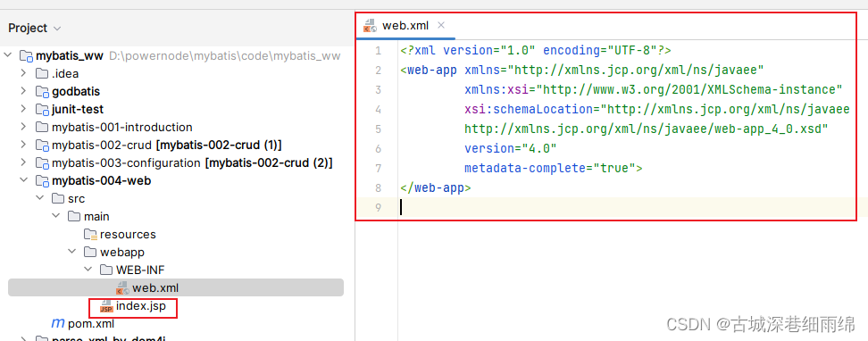Viewport: 868px width, 341px height.
Task: Collapse the webapp folder
Action: 72,252
